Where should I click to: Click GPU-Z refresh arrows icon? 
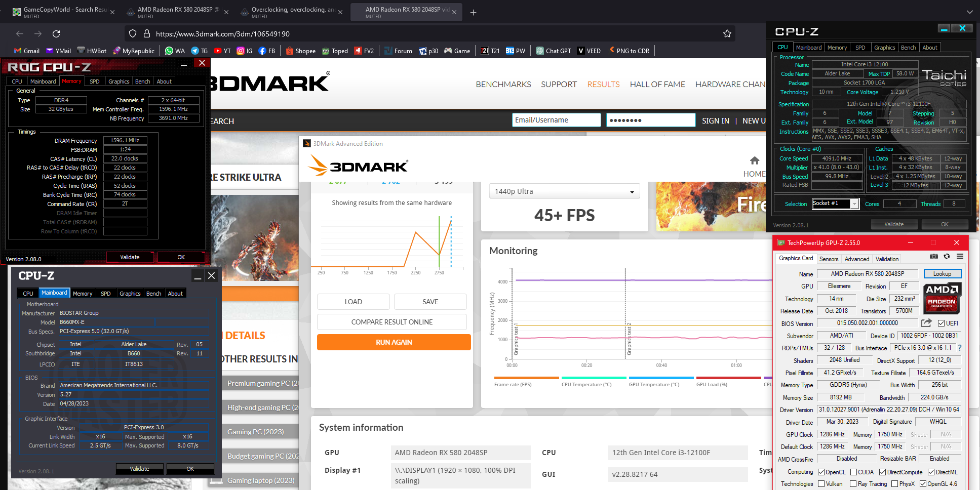[947, 256]
